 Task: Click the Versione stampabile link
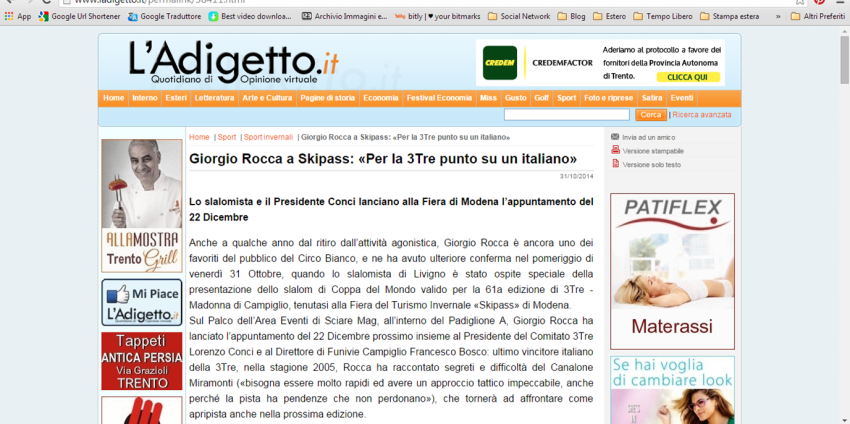653,151
